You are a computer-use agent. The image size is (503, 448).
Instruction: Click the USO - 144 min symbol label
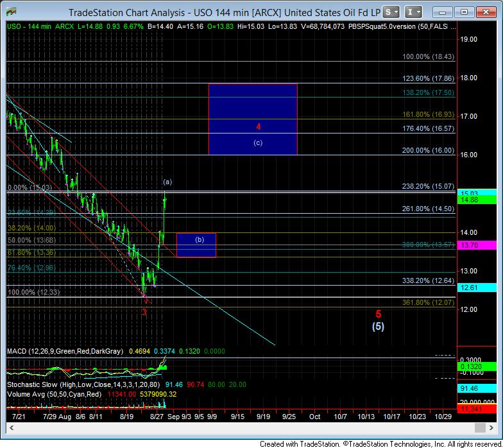(x=29, y=27)
